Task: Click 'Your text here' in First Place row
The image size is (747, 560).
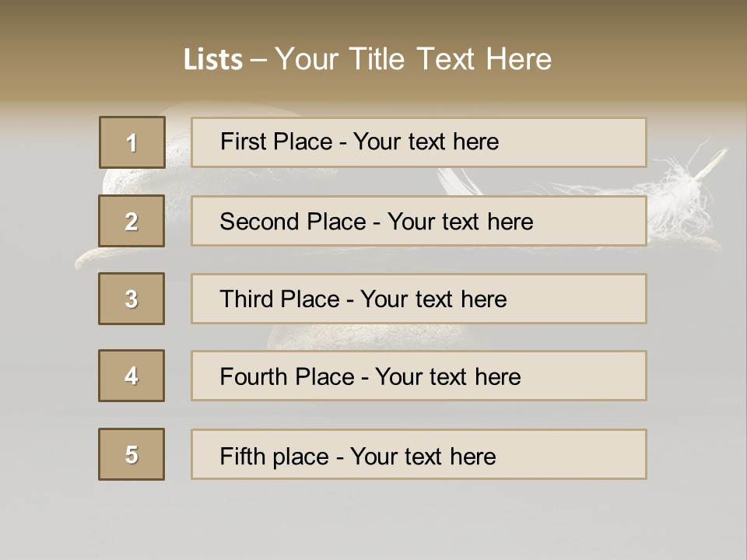Action: tap(426, 142)
